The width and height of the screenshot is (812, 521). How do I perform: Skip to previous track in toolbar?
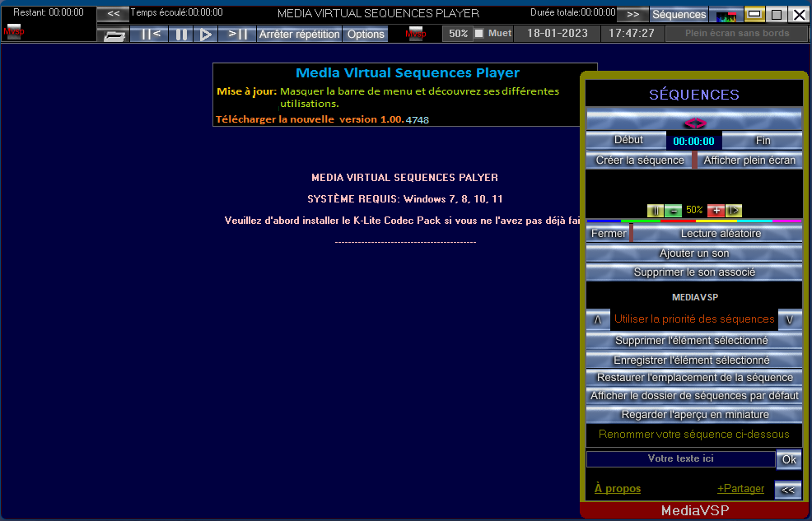[151, 34]
